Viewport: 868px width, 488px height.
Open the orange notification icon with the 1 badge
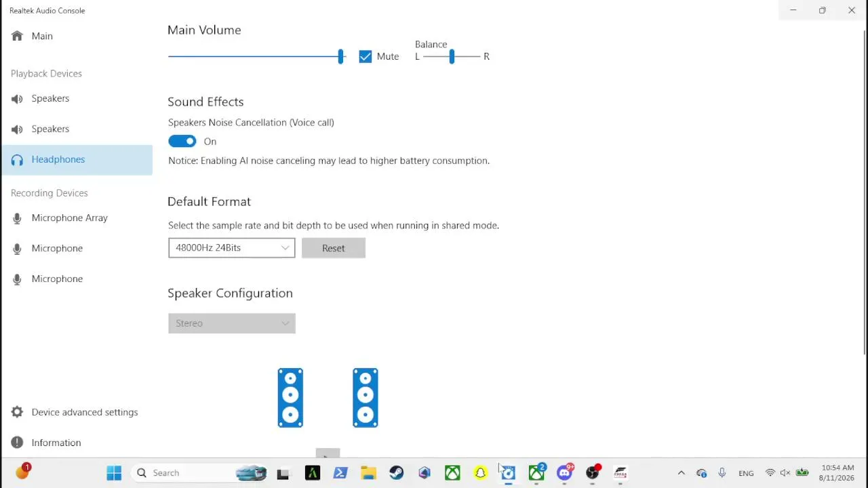23,472
